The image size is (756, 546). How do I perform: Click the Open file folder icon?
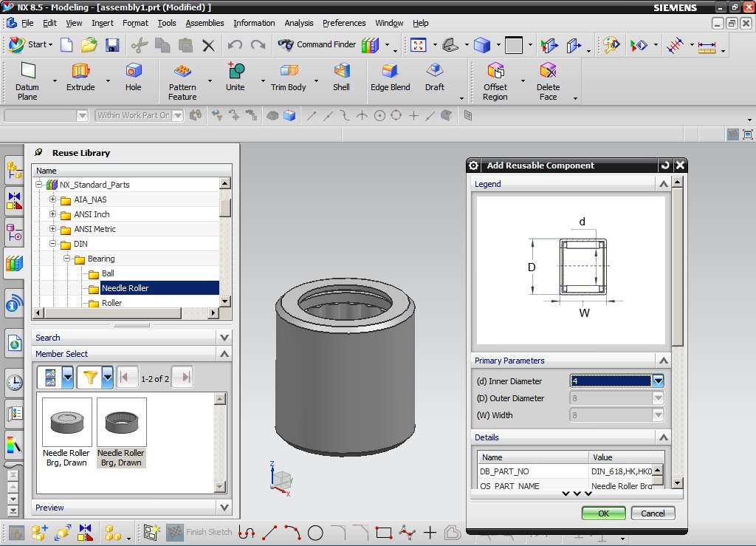(89, 45)
